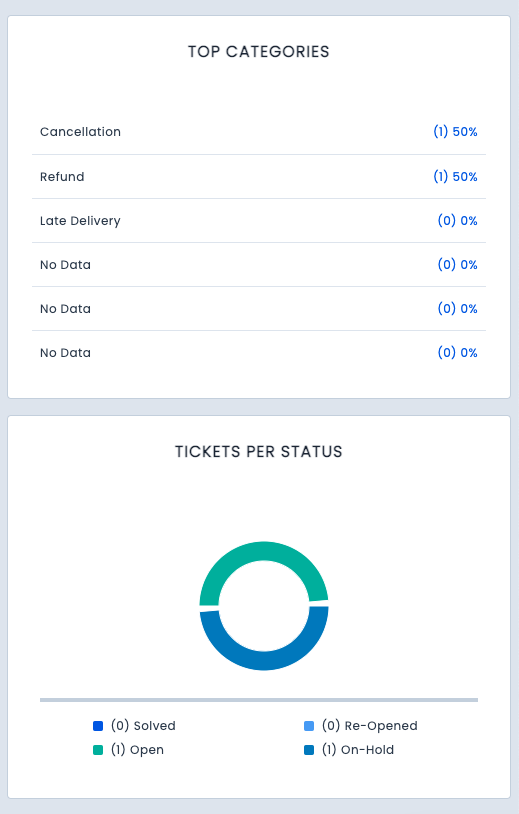Toggle the (0) Solved legend label
The image size is (519, 814).
(x=143, y=726)
